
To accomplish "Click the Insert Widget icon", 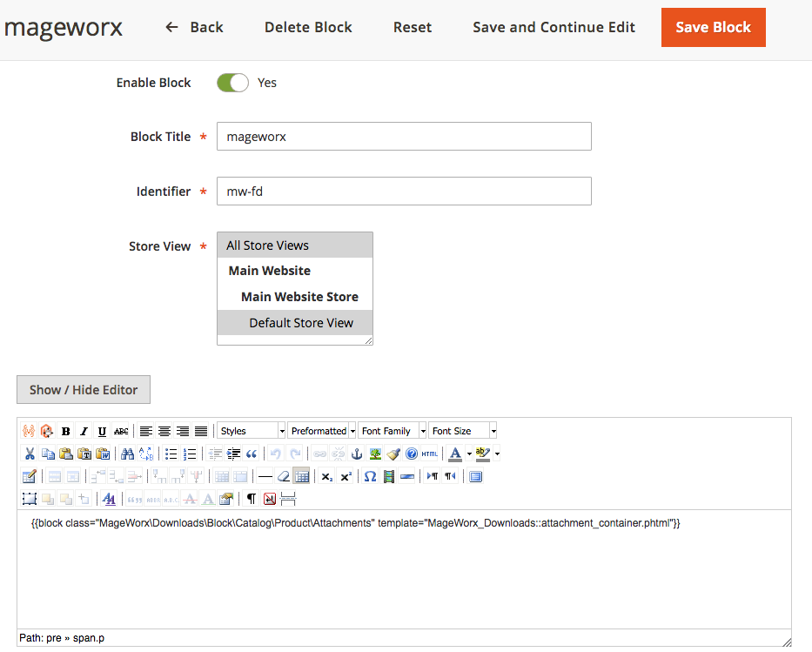I will [47, 431].
